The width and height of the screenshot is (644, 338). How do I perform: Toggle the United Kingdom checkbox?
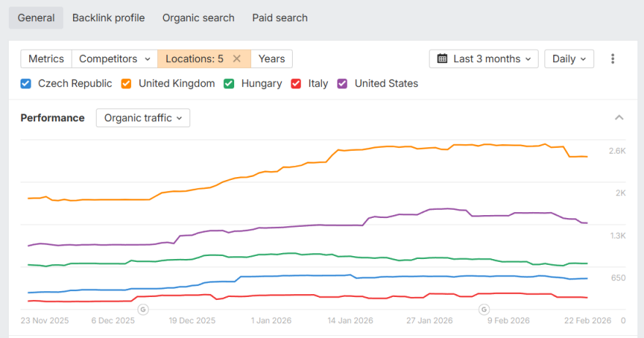click(126, 83)
